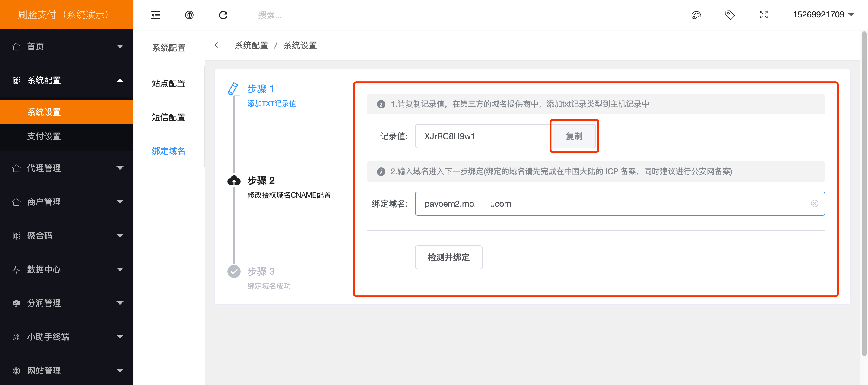Expand the 首页 menu arrow

coord(120,46)
